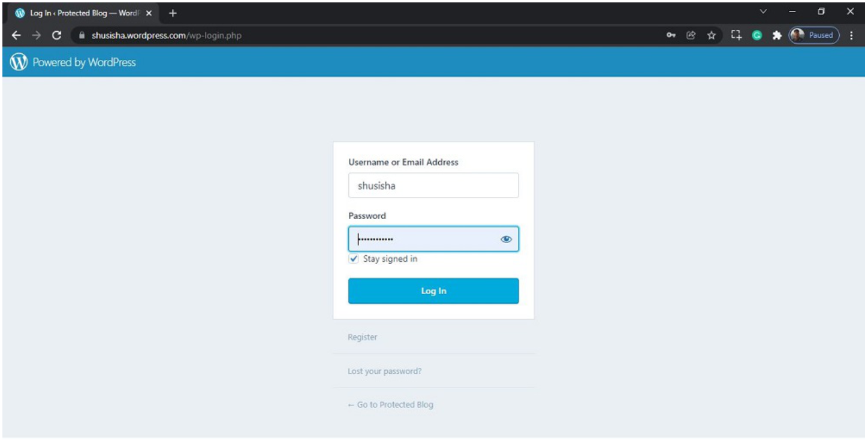Expand the tab search chevron
This screenshot has height=442, width=868.
click(763, 11)
